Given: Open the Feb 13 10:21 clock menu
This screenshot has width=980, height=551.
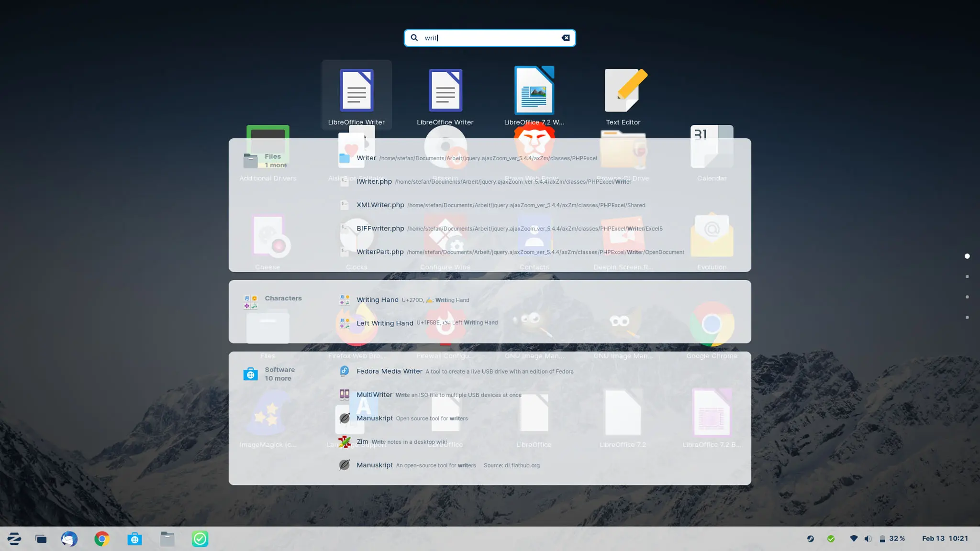Looking at the screenshot, I should 945,539.
